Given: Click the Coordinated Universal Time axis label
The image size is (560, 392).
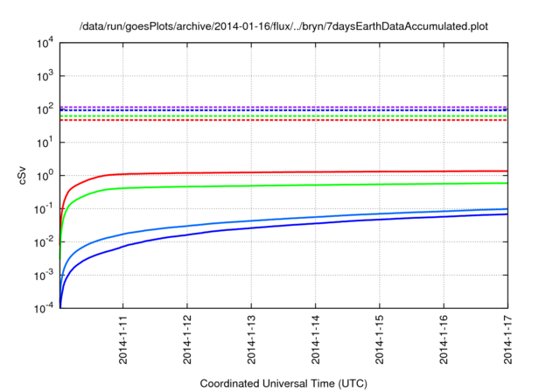Looking at the screenshot, I should [283, 383].
